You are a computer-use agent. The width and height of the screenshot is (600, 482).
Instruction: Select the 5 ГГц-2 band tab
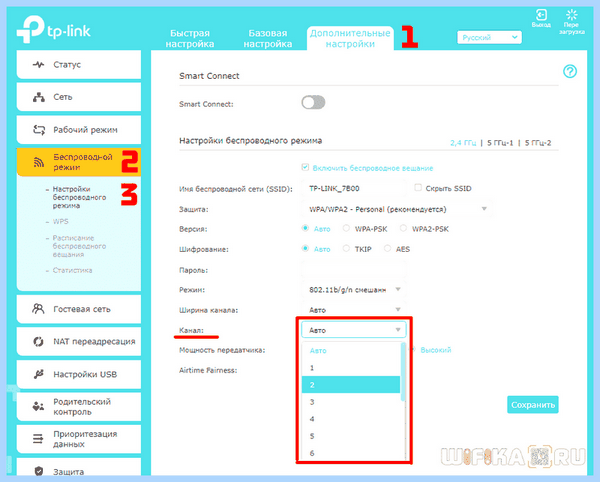(538, 143)
